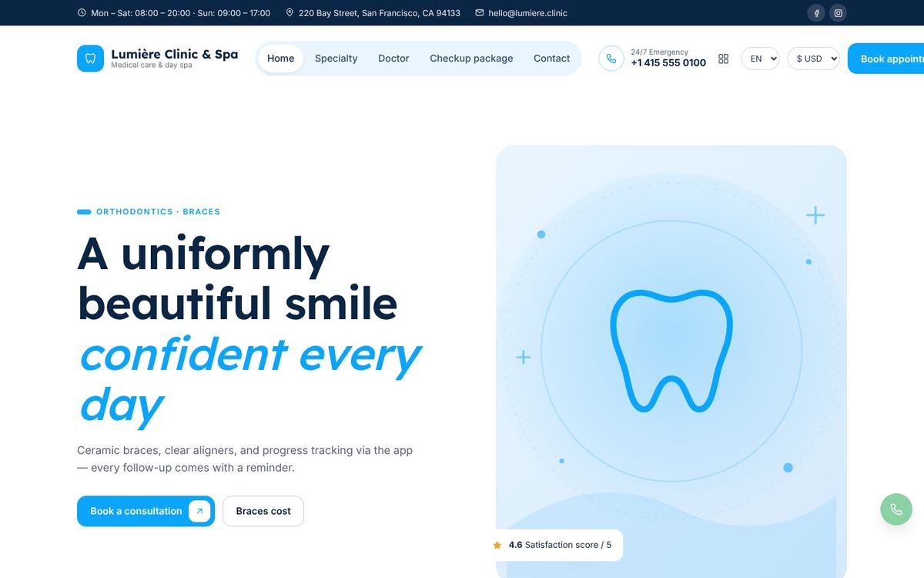Viewport: 924px width, 578px height.
Task: Click the location pin icon in top bar
Action: pyautogui.click(x=290, y=13)
